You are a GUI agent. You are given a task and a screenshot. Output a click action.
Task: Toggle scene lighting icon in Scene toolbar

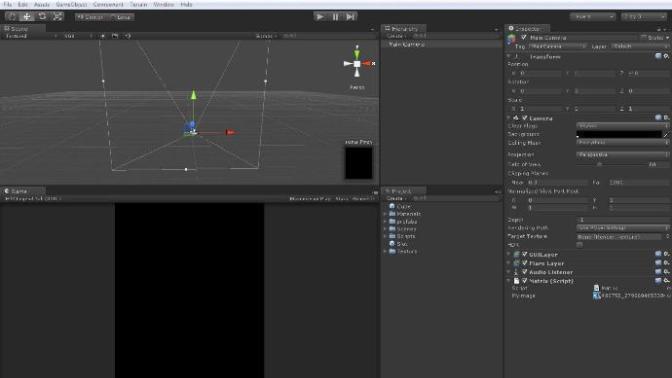[x=102, y=36]
